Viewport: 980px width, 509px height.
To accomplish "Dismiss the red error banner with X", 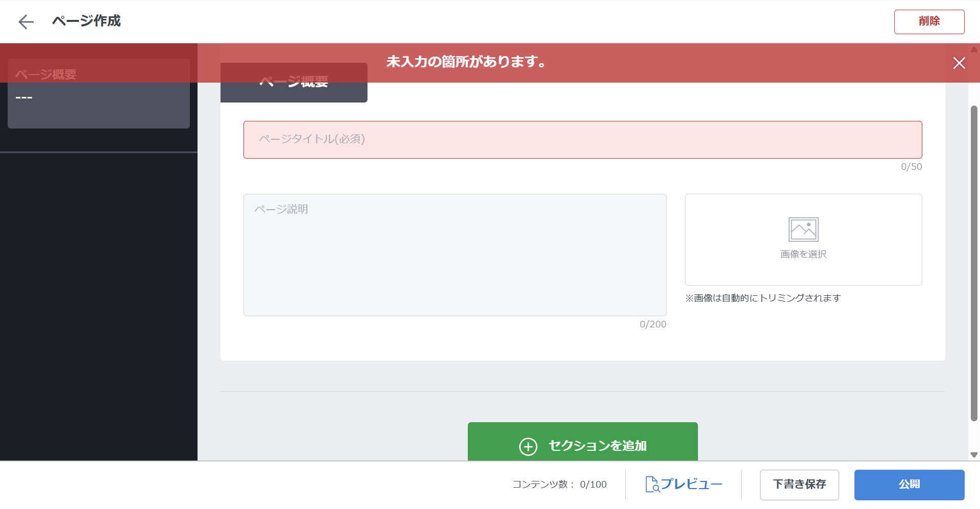I will click(959, 63).
